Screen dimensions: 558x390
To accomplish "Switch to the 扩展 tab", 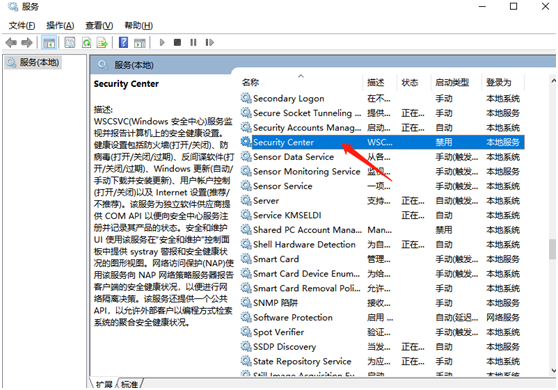I will pos(104,384).
